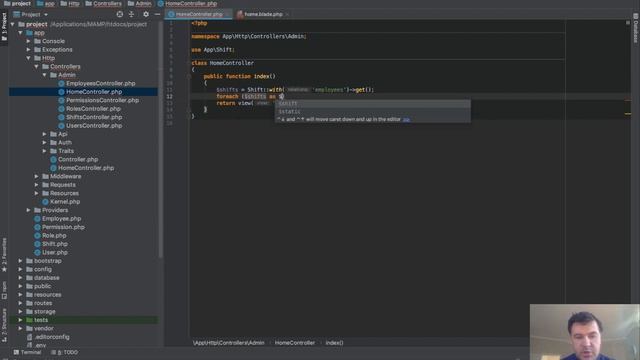Expand the storage folder

coord(20,311)
